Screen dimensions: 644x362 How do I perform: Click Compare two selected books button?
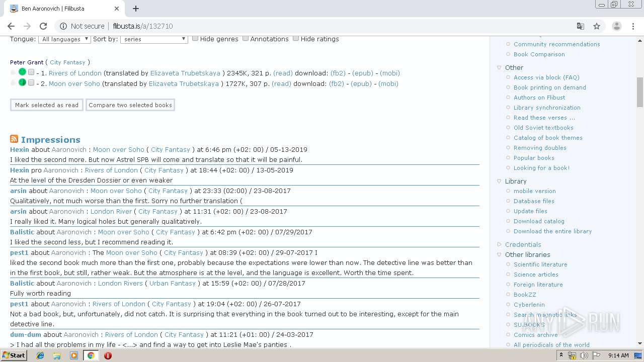130,105
